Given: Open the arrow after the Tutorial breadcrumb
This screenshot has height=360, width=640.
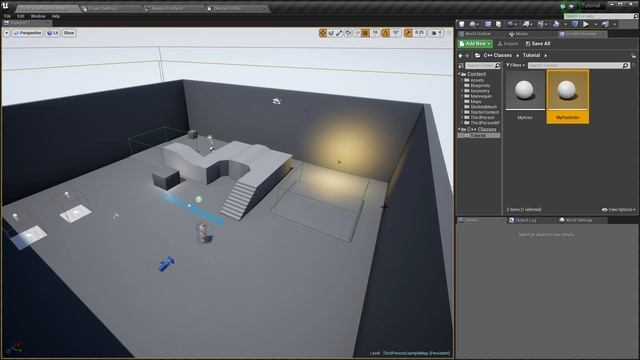Looking at the screenshot, I should (546, 56).
